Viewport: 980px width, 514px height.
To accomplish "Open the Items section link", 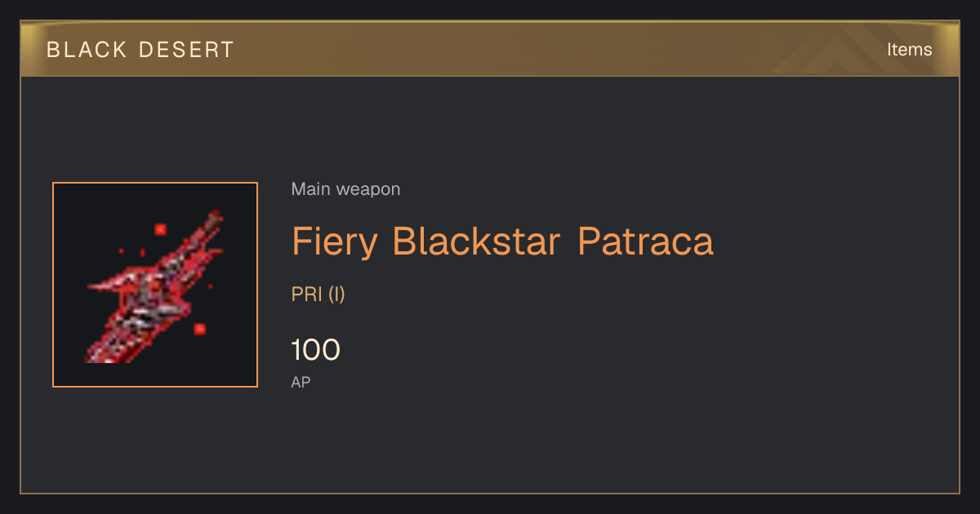I will [x=909, y=50].
